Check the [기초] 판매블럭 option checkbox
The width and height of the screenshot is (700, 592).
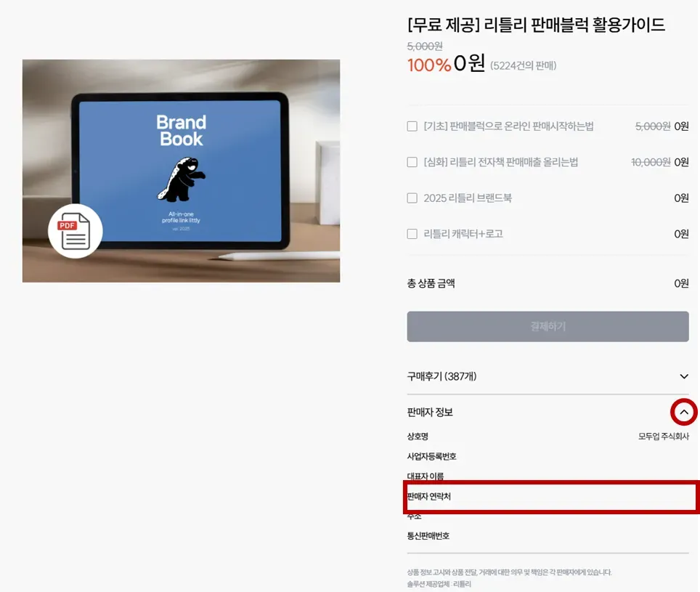point(412,126)
